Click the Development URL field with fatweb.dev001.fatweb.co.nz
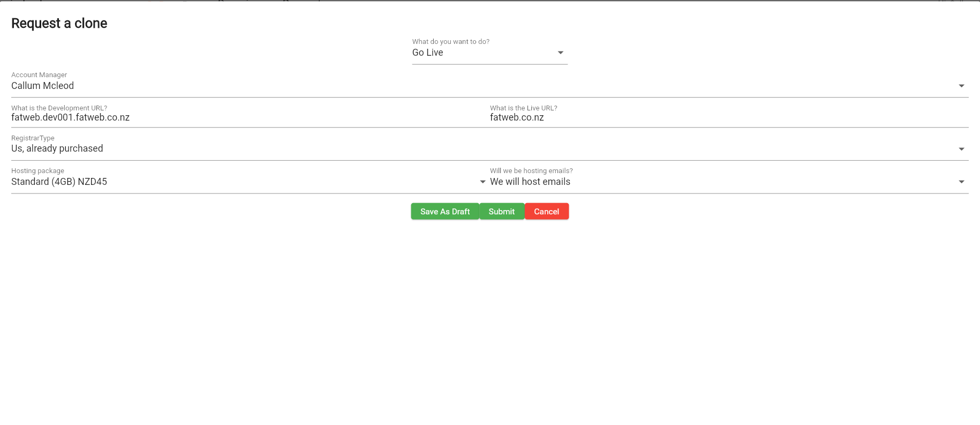Image resolution: width=980 pixels, height=425 pixels. coord(71,117)
